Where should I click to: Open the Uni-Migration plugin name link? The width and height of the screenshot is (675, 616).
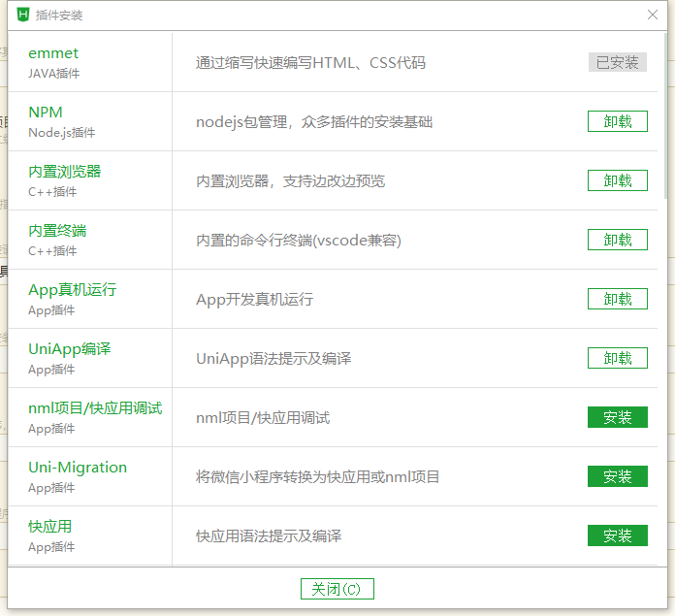(x=78, y=468)
